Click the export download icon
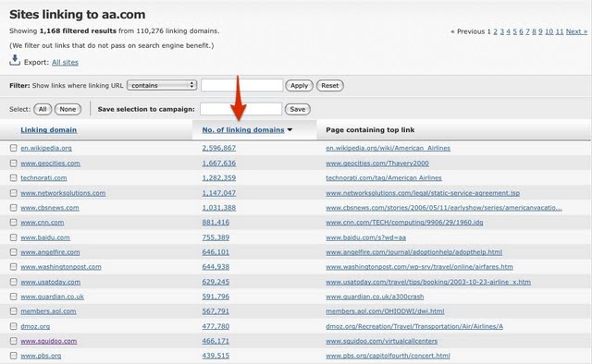Image resolution: width=592 pixels, height=364 pixels. (15, 60)
